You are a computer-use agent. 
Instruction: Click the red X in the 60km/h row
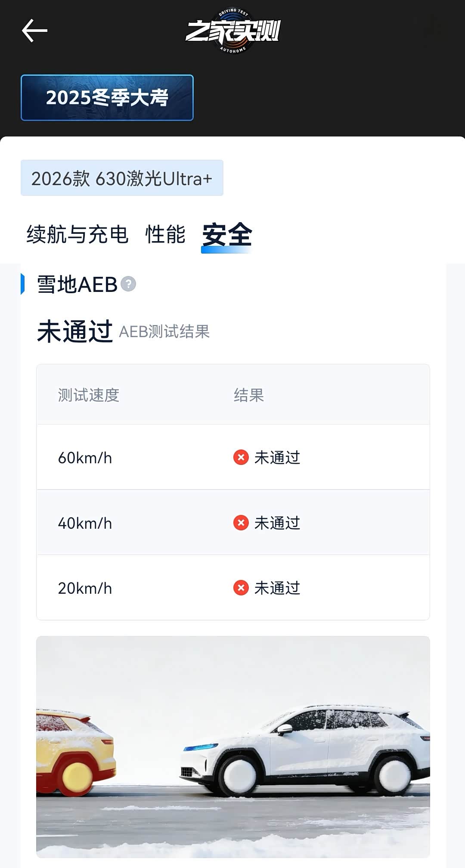241,457
